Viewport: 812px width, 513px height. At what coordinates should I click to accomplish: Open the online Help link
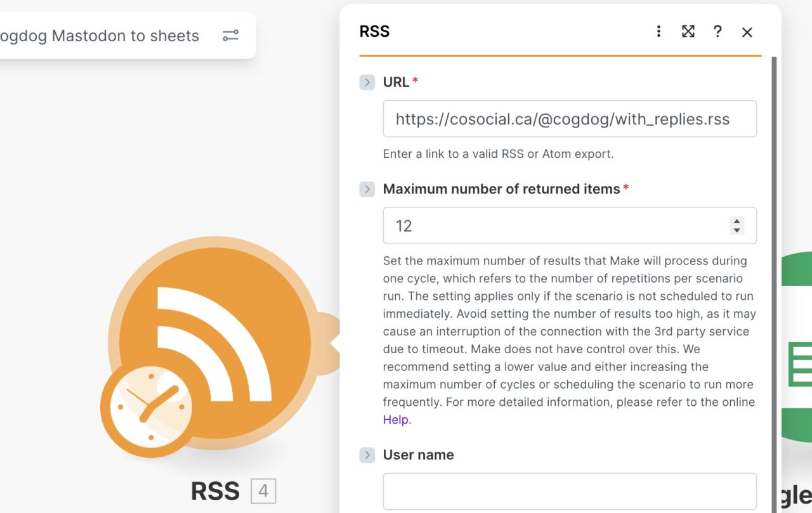point(396,420)
